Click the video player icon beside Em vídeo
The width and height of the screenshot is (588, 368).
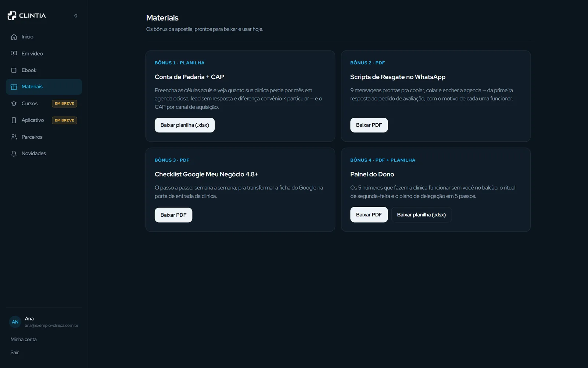tap(14, 54)
